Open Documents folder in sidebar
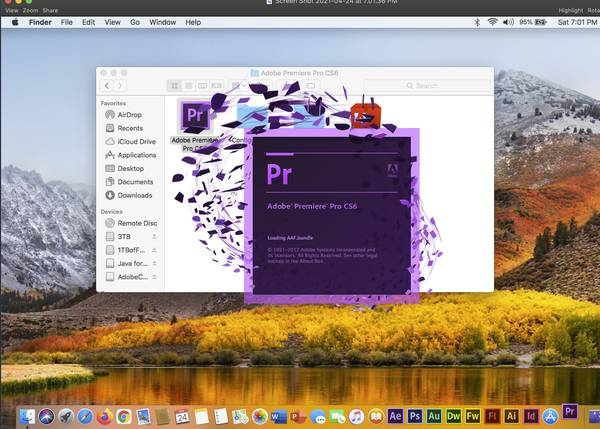This screenshot has width=600, height=429. (129, 182)
